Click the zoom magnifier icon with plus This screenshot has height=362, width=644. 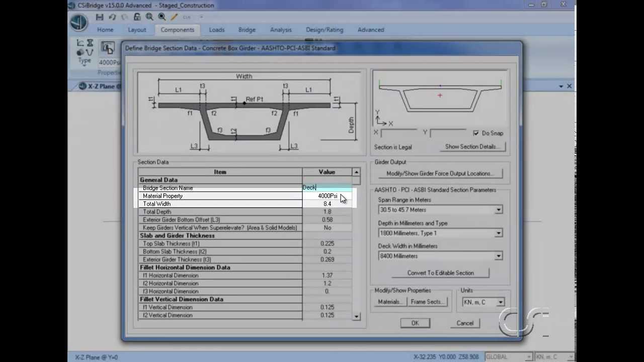pyautogui.click(x=149, y=17)
